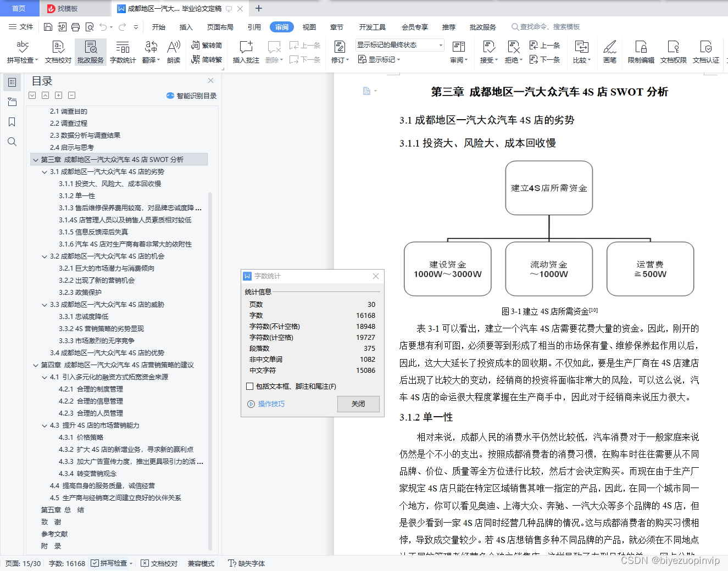Convert text with 简转繁
Image resolution: width=728 pixels, height=571 pixels.
click(x=207, y=59)
